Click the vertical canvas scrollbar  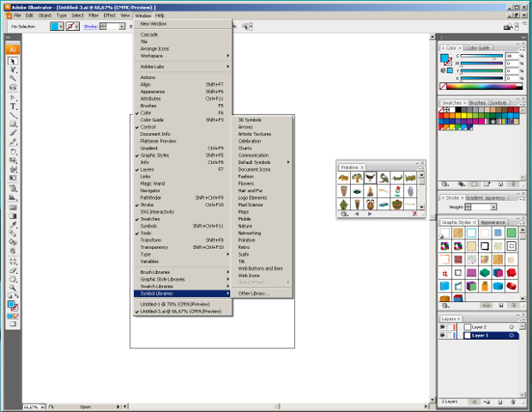(432, 217)
